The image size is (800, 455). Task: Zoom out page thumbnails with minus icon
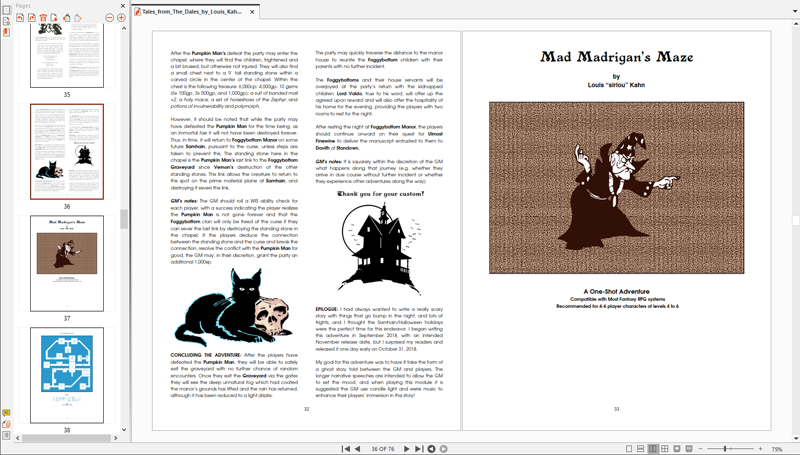108,18
